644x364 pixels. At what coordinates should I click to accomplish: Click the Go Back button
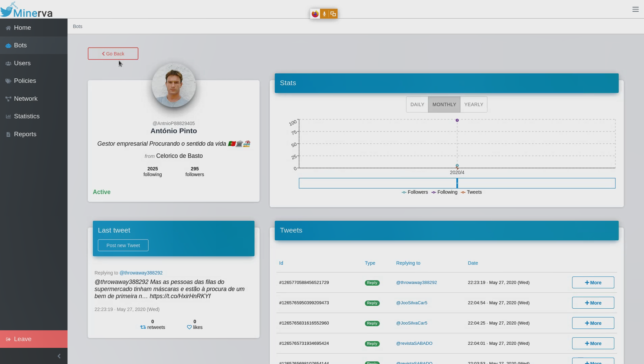pyautogui.click(x=113, y=53)
